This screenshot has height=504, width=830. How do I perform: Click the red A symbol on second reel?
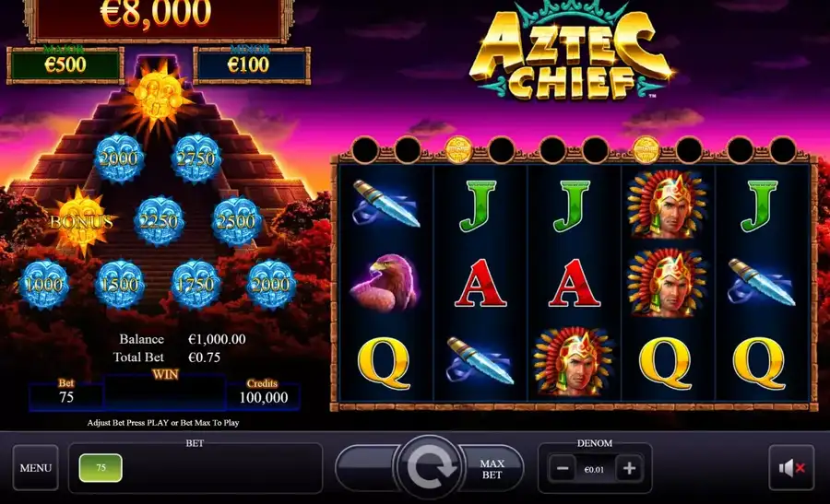point(480,283)
